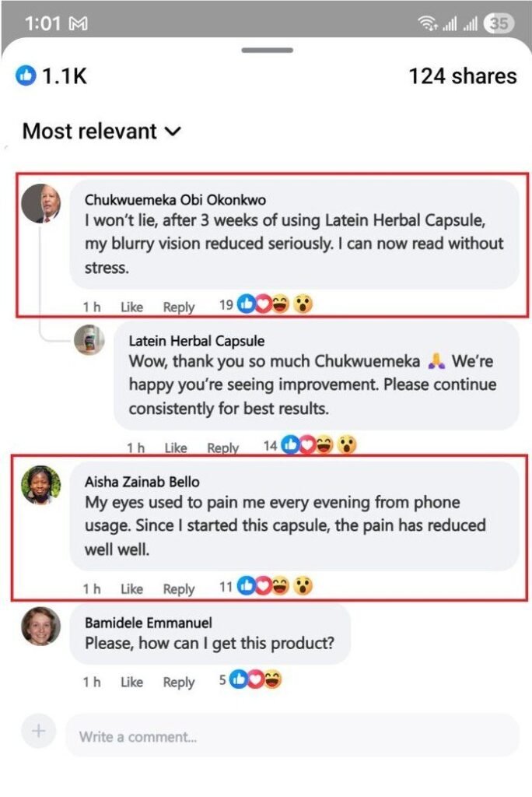Like Bamidele Emmanuel's comment
The width and height of the screenshot is (532, 797).
[131, 682]
